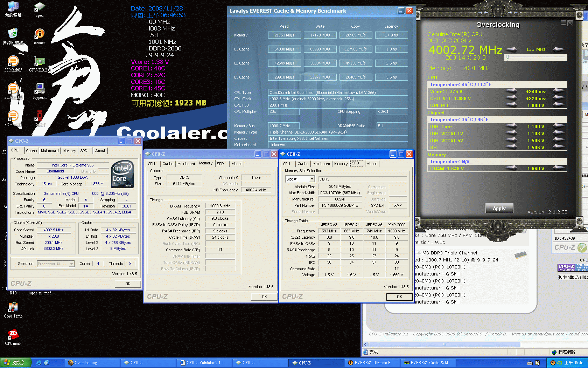
Task: Open the GPU-Z desktop shortcut
Action: 40,64
